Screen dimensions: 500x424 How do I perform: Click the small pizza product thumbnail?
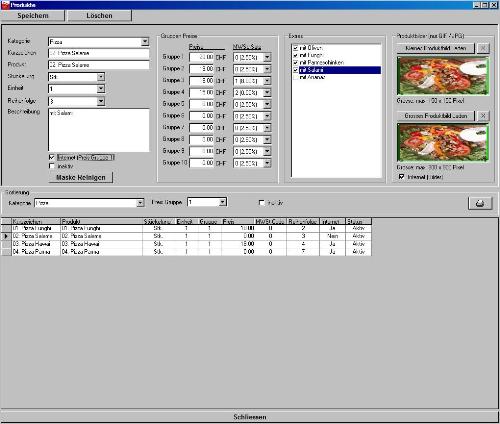(x=443, y=76)
